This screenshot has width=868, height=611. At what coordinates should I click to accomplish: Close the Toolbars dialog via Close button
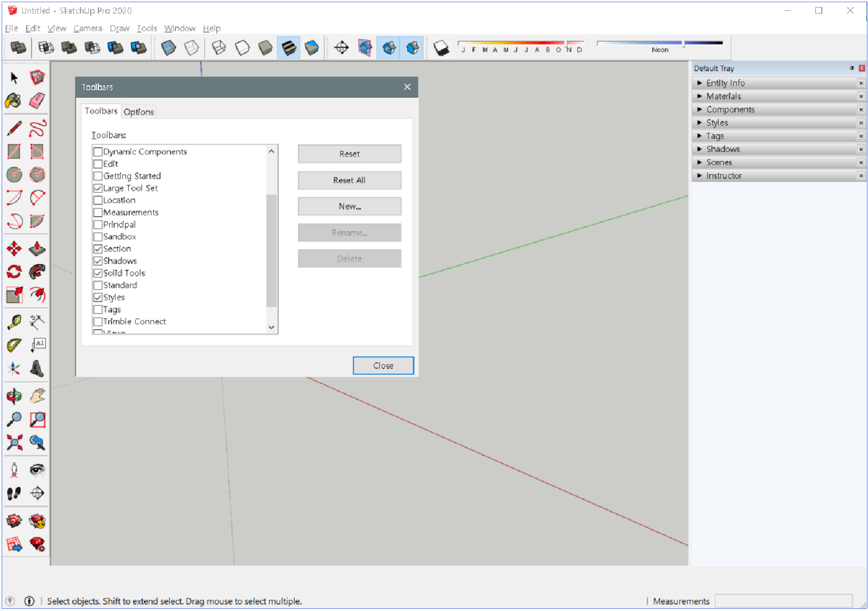pos(383,366)
